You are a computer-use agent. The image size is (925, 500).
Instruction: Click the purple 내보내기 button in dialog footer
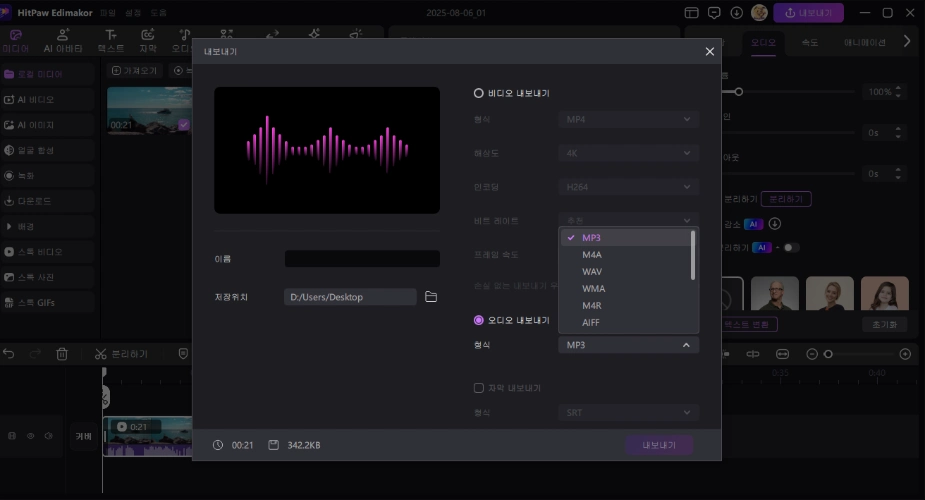(x=659, y=445)
